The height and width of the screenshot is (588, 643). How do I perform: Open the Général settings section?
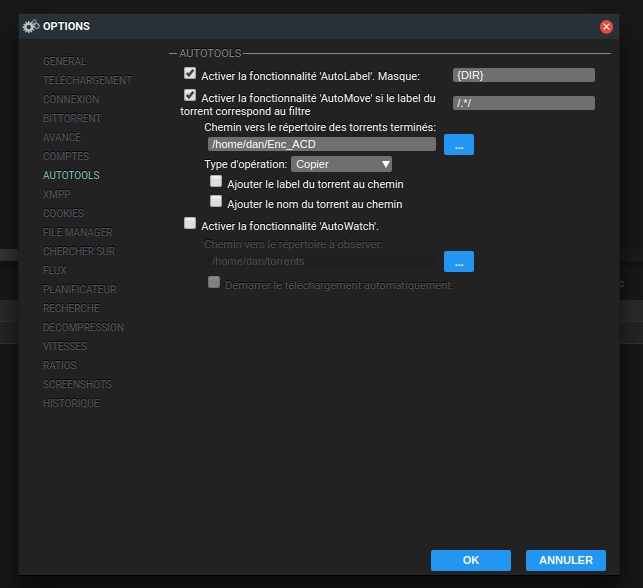click(65, 61)
